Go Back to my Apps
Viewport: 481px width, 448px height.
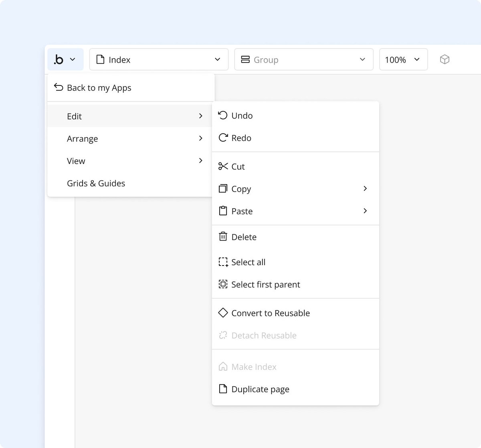[x=131, y=87]
